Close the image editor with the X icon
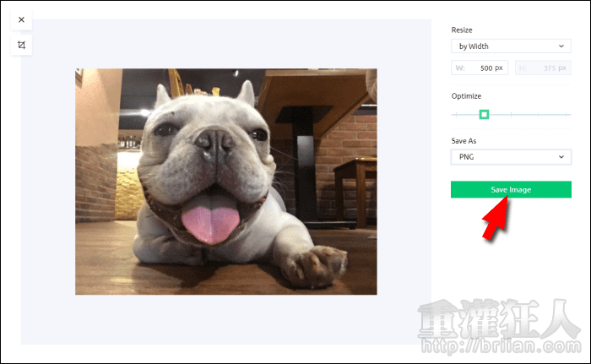The width and height of the screenshot is (591, 364). pos(21,19)
